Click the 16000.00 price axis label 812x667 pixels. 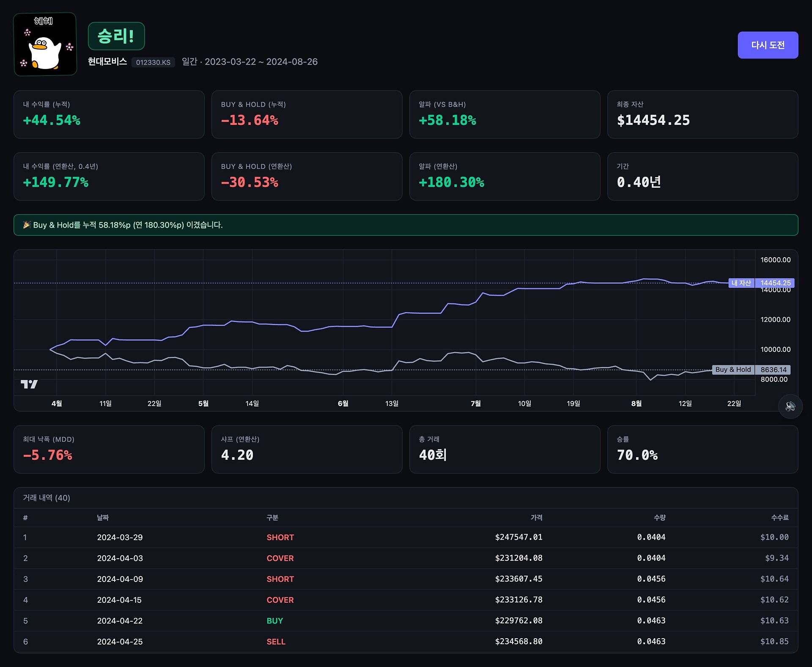click(x=775, y=260)
